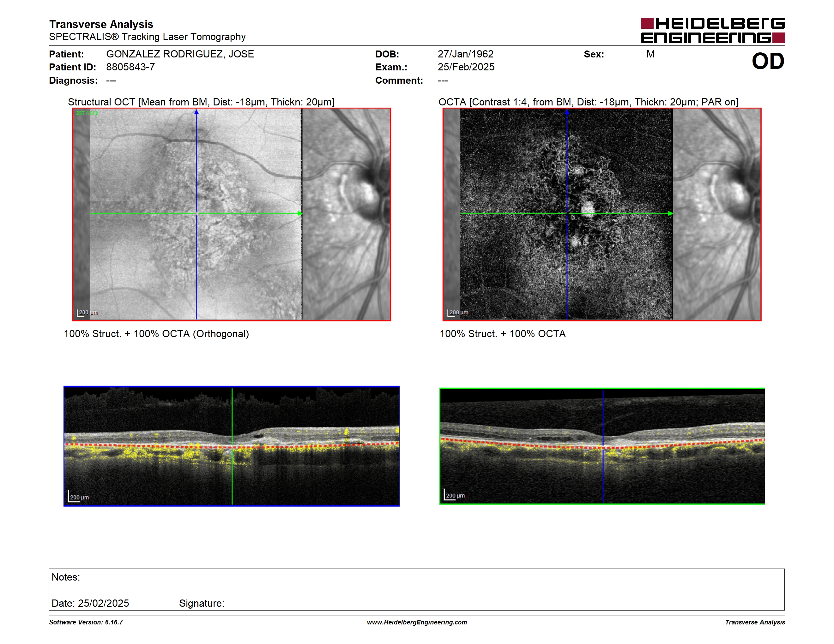The image size is (834, 644).
Task: Click the Exam date 25/Feb/2025
Action: pyautogui.click(x=466, y=67)
